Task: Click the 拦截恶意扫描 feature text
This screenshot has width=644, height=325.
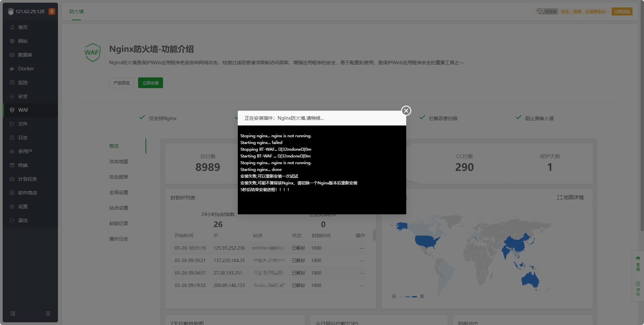Action: tap(443, 118)
